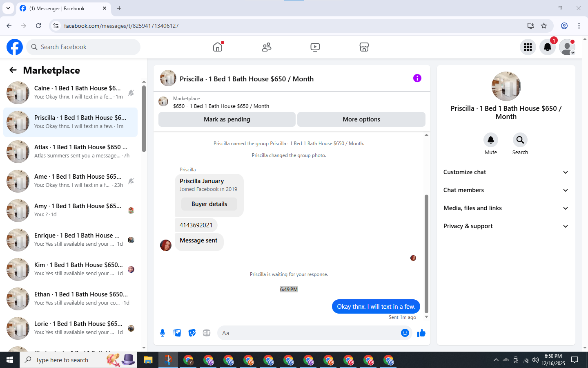
Task: Open Windows Start menu
Action: pos(10,360)
